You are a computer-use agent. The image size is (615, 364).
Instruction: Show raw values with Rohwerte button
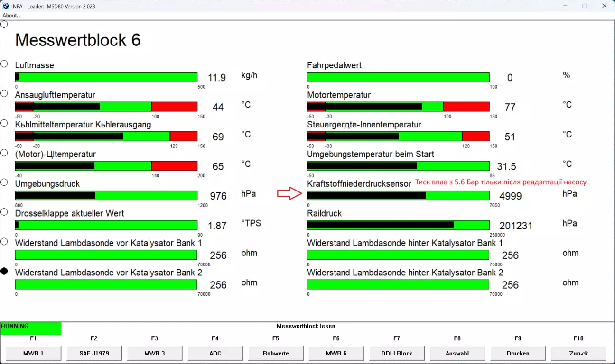pos(276,353)
